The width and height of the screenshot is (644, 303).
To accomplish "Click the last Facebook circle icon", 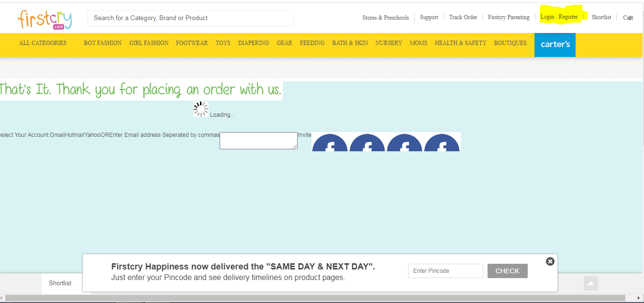I will coord(442,144).
